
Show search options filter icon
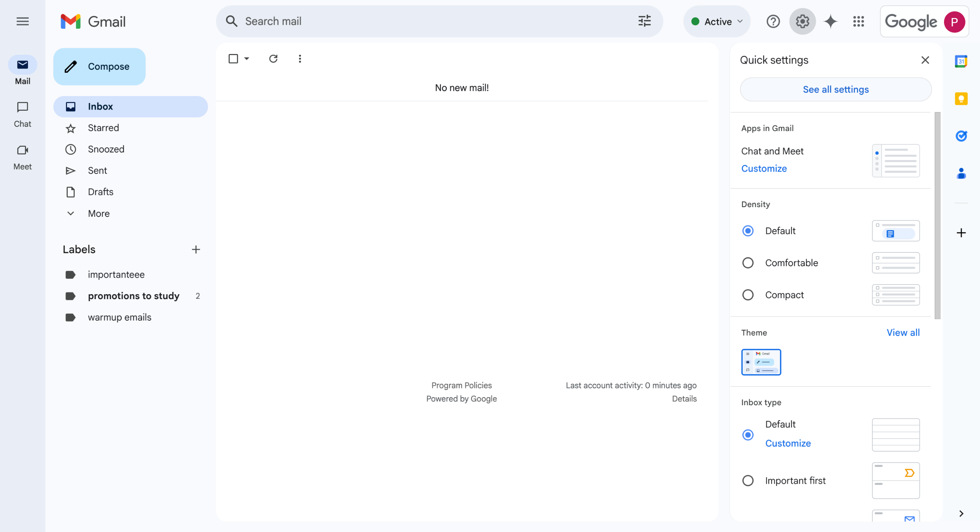(644, 21)
